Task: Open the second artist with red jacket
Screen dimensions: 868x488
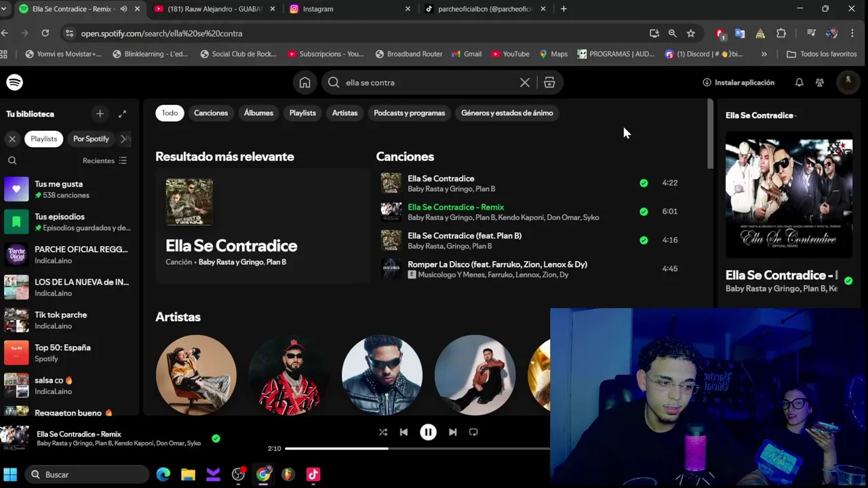Action: click(289, 375)
